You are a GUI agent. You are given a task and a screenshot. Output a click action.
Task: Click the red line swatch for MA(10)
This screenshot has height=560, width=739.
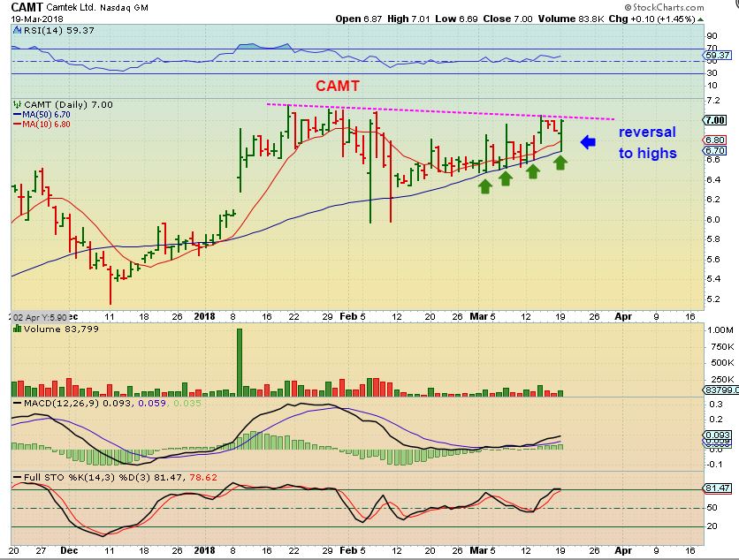point(18,125)
